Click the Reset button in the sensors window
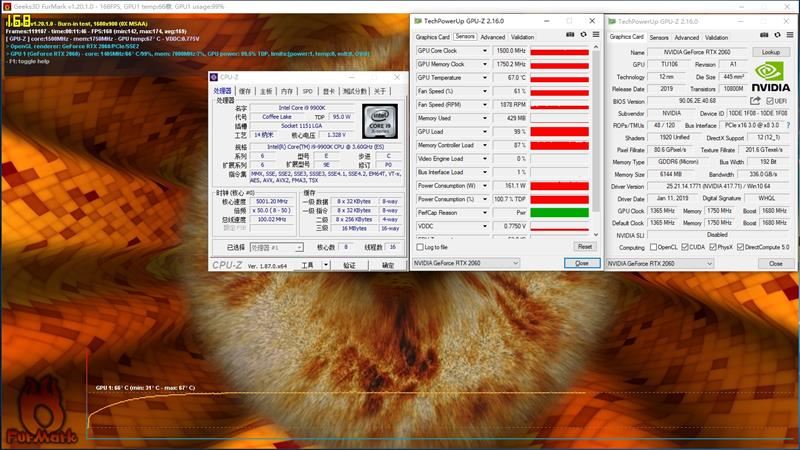The image size is (800, 450). pyautogui.click(x=585, y=246)
